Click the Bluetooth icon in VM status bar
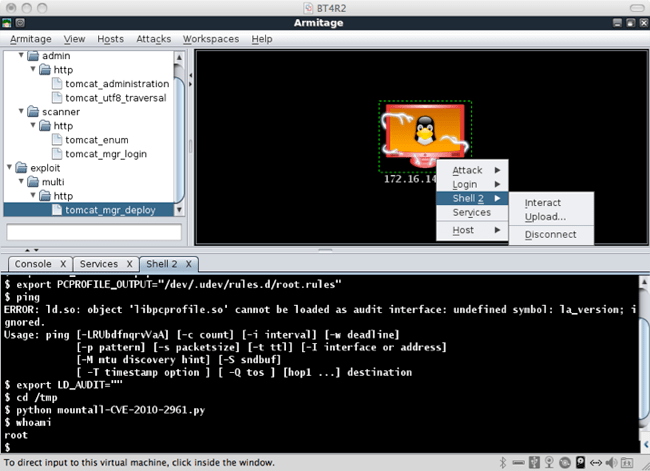 [x=503, y=462]
